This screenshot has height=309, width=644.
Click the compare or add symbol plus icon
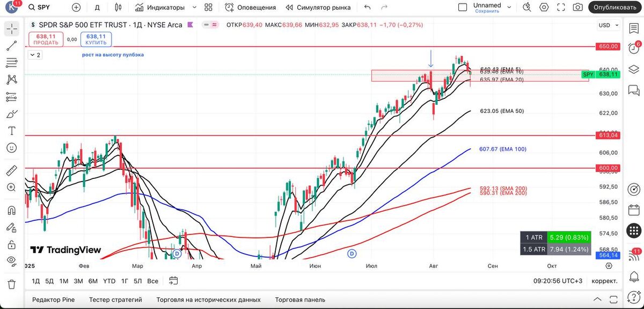[76, 8]
